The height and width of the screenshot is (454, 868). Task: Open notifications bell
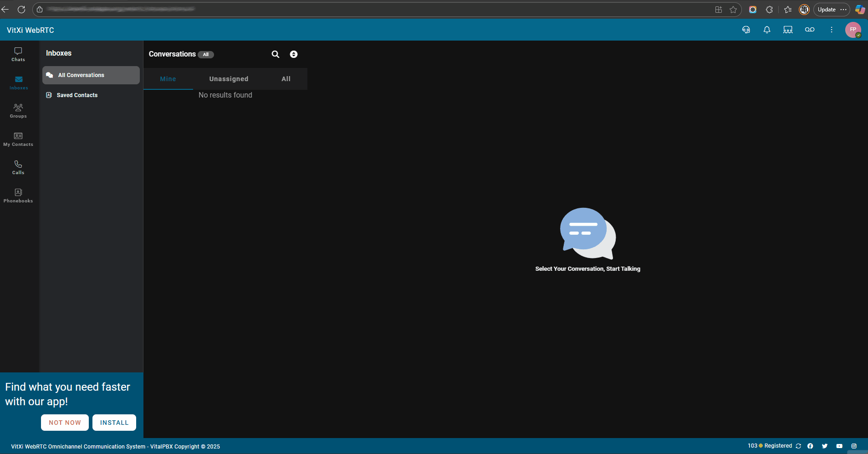click(x=767, y=30)
